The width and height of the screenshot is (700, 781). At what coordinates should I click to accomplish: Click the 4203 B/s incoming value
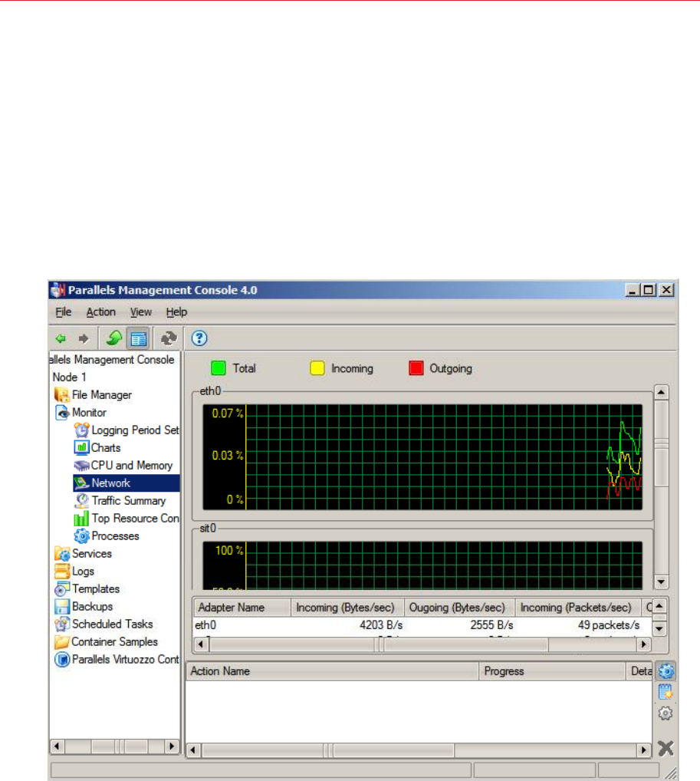pos(381,625)
